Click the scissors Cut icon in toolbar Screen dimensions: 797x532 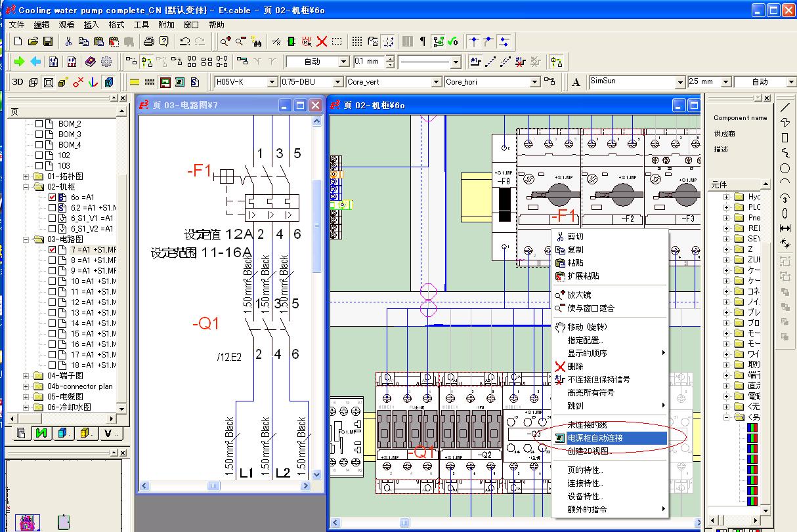(x=68, y=41)
